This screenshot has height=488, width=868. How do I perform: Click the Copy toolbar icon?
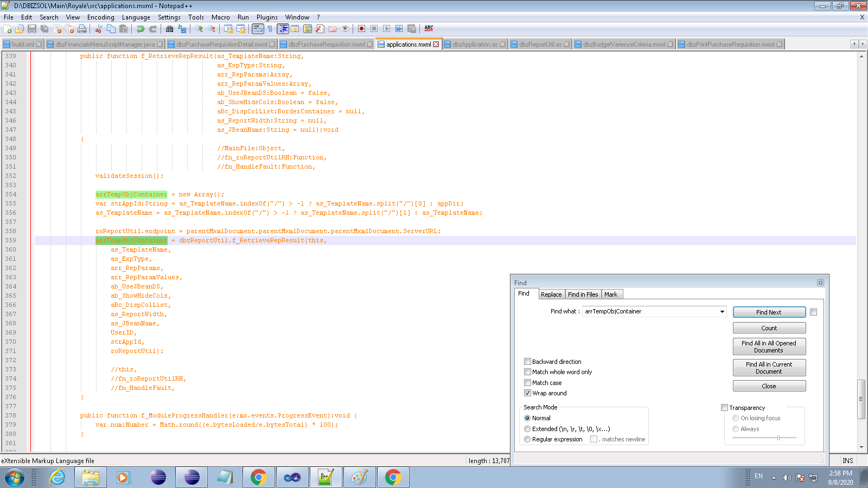(111, 29)
